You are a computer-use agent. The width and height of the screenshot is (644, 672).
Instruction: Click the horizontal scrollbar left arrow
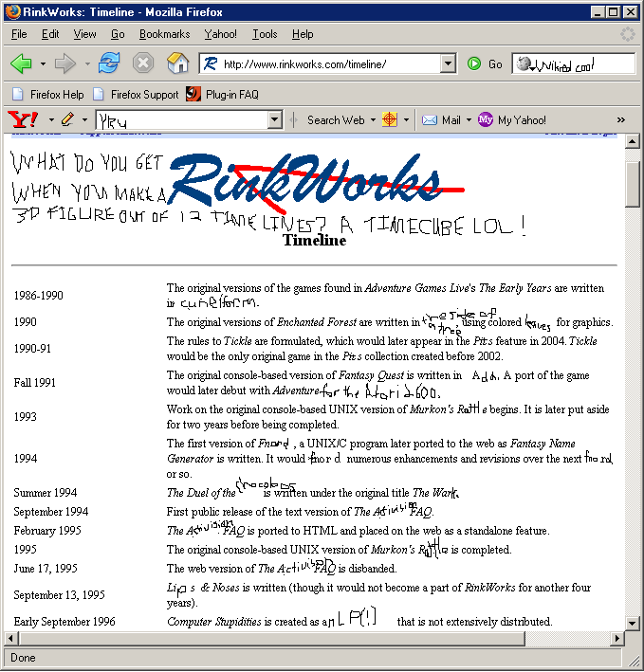(11, 638)
